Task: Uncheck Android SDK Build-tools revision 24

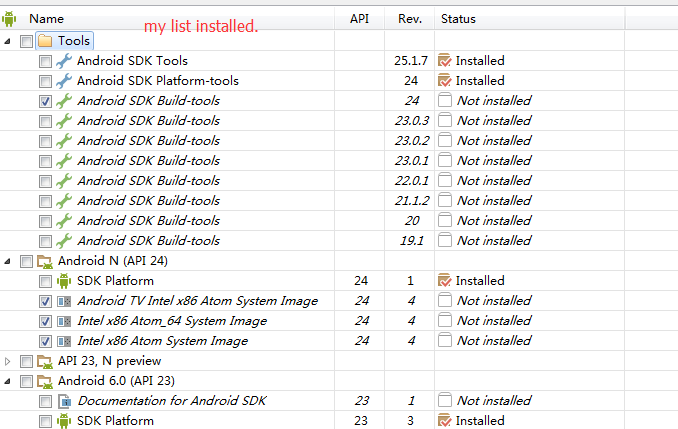Action: click(45, 101)
